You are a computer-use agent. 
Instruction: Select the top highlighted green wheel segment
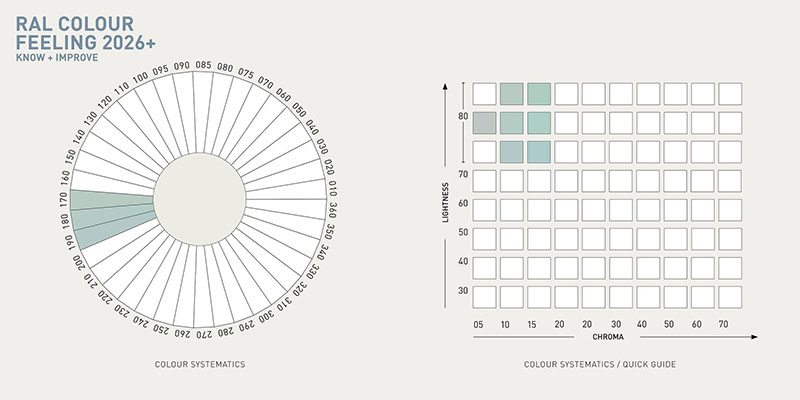[x=112, y=198]
